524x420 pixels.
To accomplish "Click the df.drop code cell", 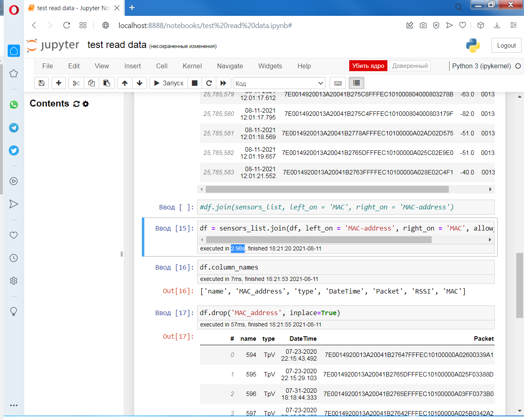I will pos(346,313).
